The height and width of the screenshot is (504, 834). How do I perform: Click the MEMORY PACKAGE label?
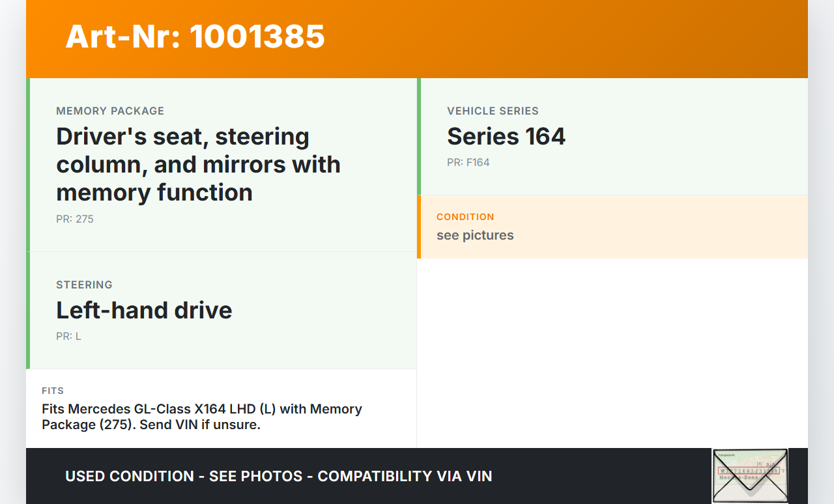coord(110,111)
